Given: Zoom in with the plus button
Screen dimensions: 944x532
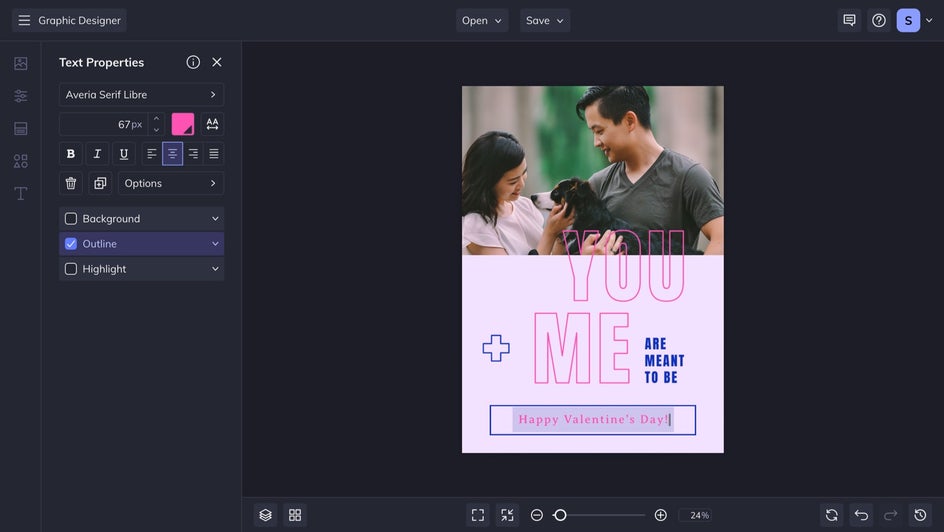Looking at the screenshot, I should (660, 515).
